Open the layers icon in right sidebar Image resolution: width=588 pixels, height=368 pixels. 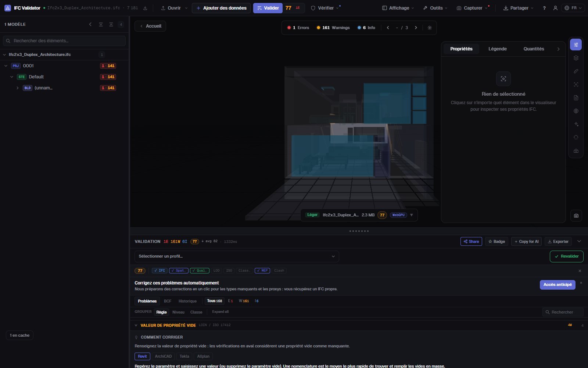click(x=576, y=58)
